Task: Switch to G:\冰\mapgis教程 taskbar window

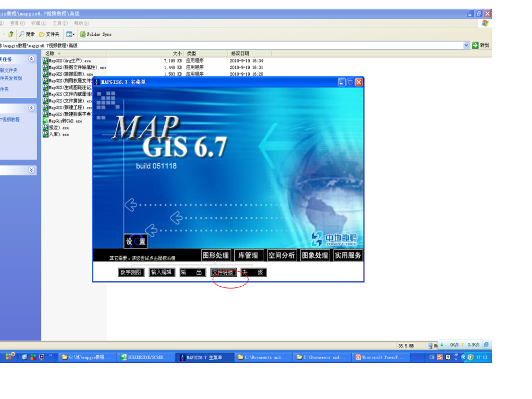Action: tap(87, 357)
